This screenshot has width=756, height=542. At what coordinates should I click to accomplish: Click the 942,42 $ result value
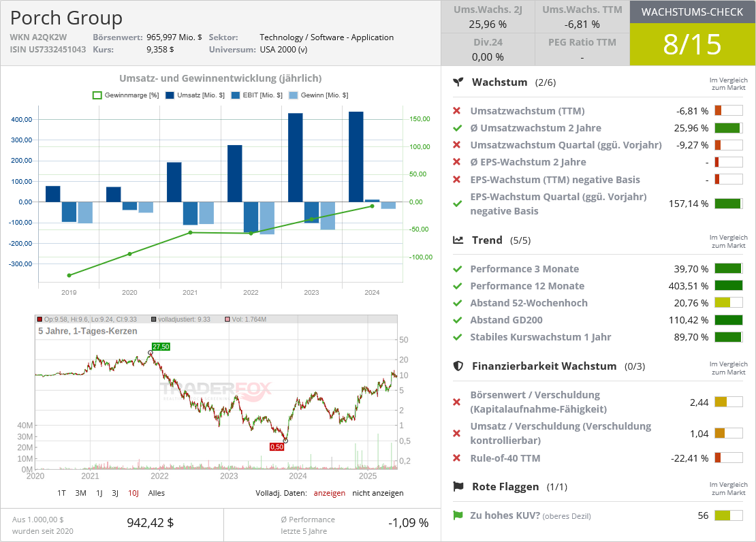pyautogui.click(x=151, y=523)
